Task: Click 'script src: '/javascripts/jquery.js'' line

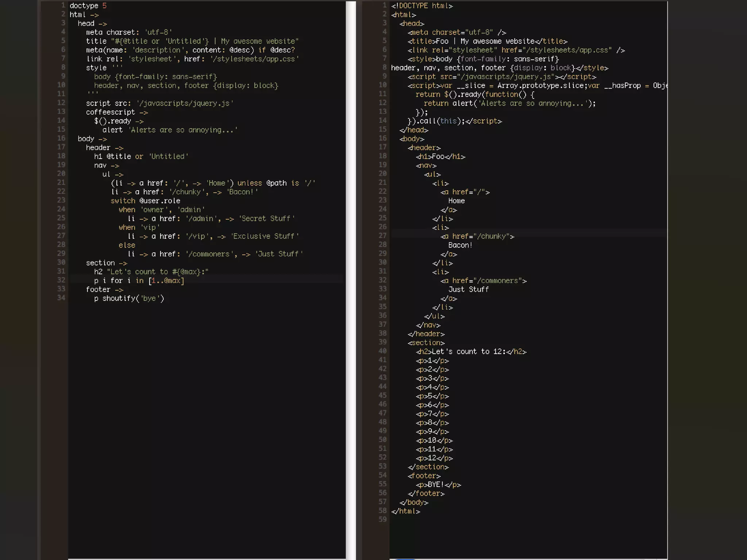Action: (x=159, y=104)
